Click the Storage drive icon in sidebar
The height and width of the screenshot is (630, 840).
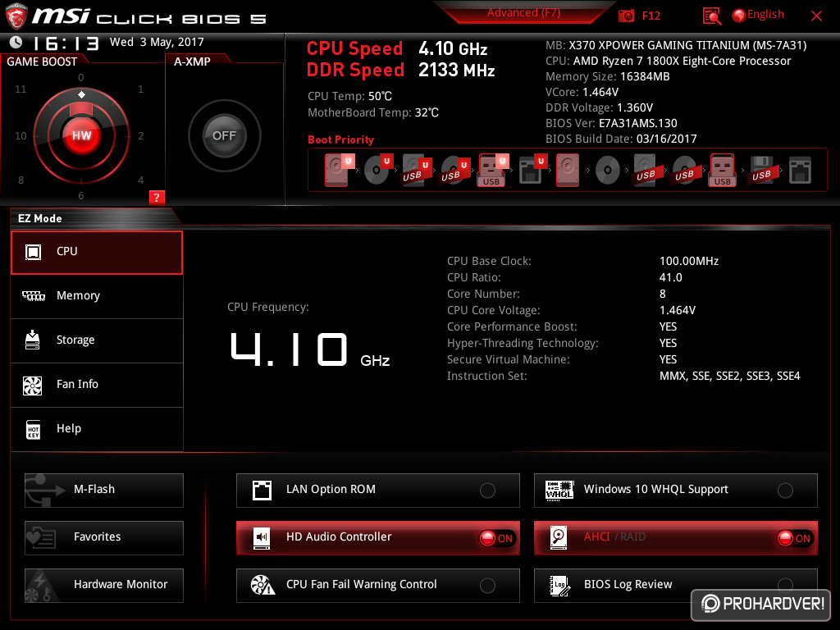33,340
